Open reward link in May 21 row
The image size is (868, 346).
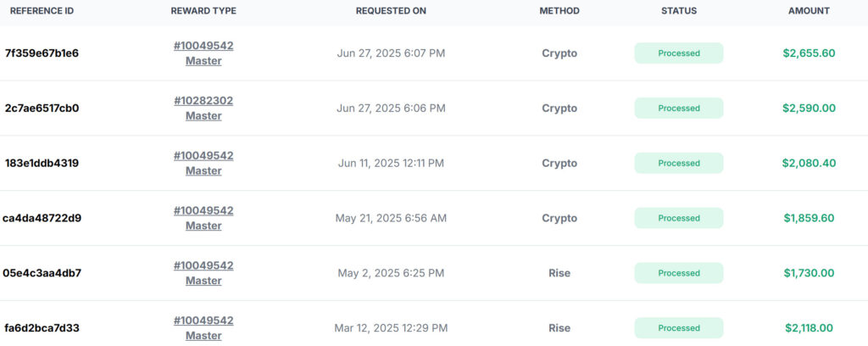coord(203,218)
